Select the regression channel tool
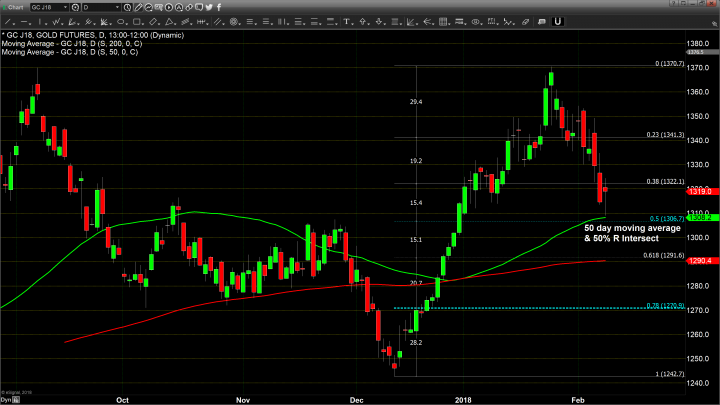 pos(185,22)
